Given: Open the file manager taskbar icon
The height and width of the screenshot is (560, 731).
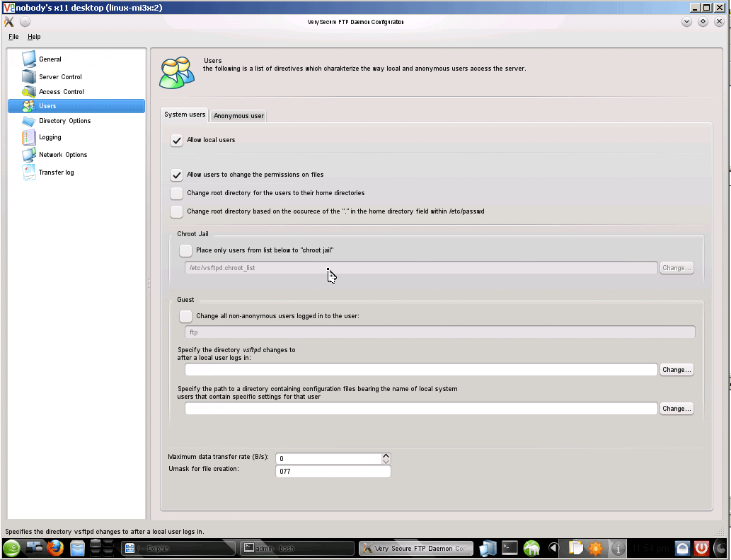Looking at the screenshot, I should click(77, 549).
